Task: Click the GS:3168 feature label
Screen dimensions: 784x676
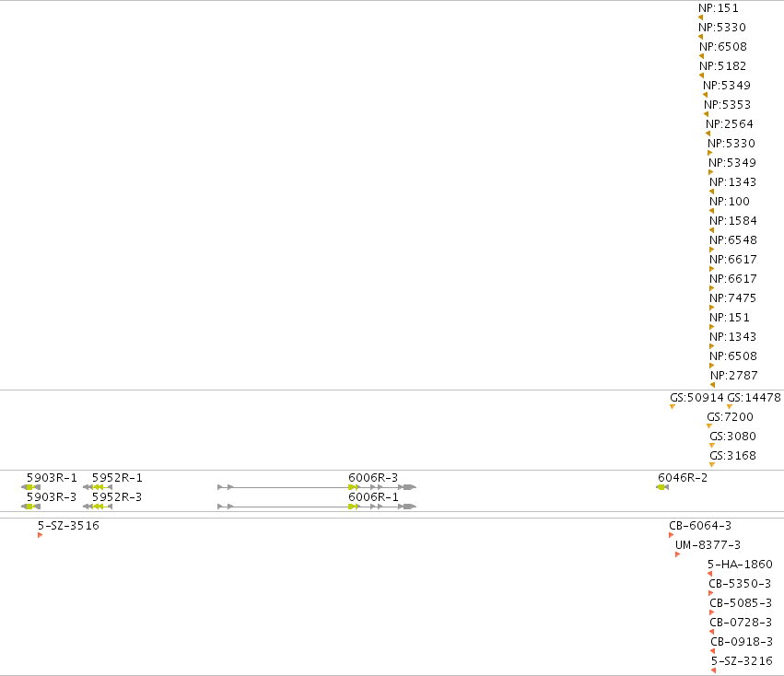Action: [733, 456]
